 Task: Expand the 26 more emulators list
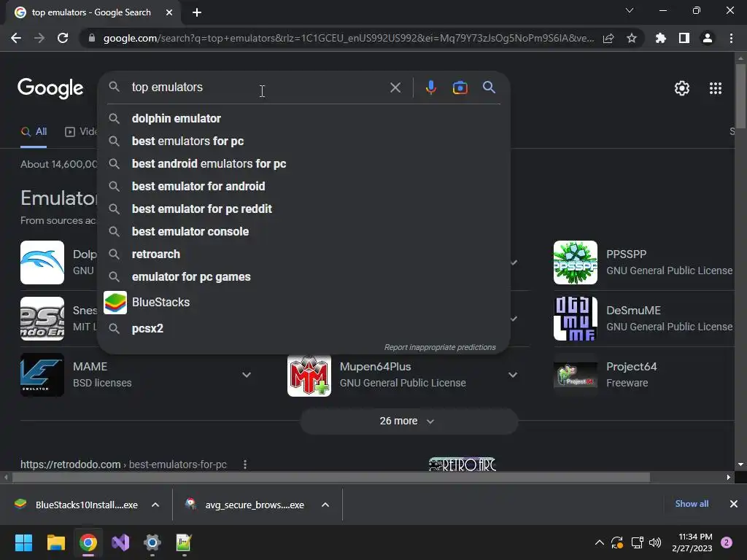pyautogui.click(x=409, y=421)
